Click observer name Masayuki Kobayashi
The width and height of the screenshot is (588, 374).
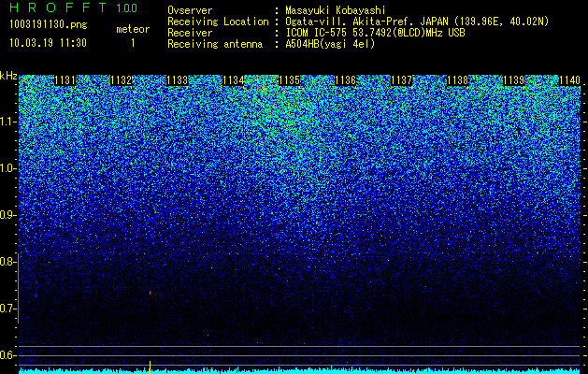point(336,11)
